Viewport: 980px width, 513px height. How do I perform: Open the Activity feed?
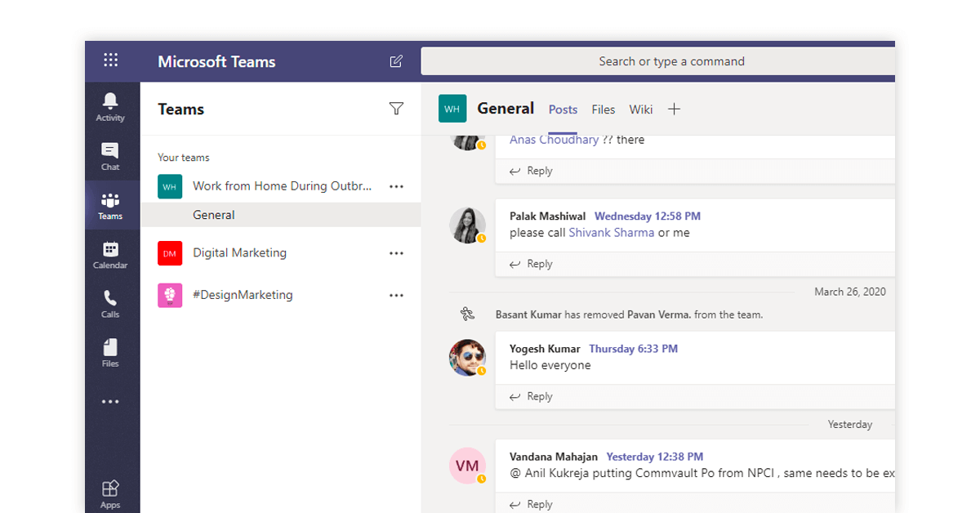110,106
